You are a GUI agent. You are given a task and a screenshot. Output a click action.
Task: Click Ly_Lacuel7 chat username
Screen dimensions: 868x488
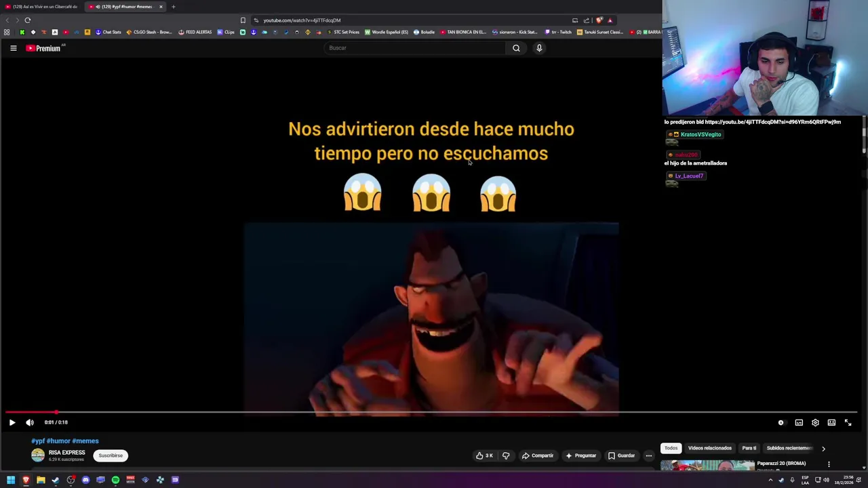coord(689,176)
